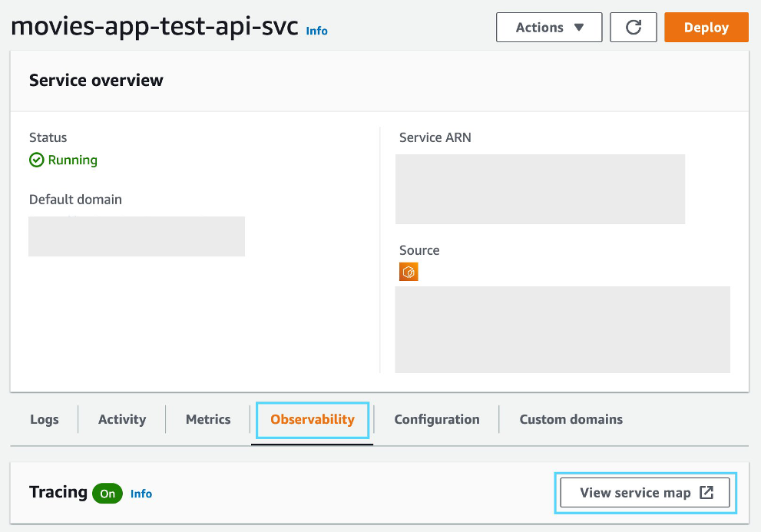This screenshot has width=761, height=532.
Task: Click the orange source repository icon
Action: (x=409, y=273)
